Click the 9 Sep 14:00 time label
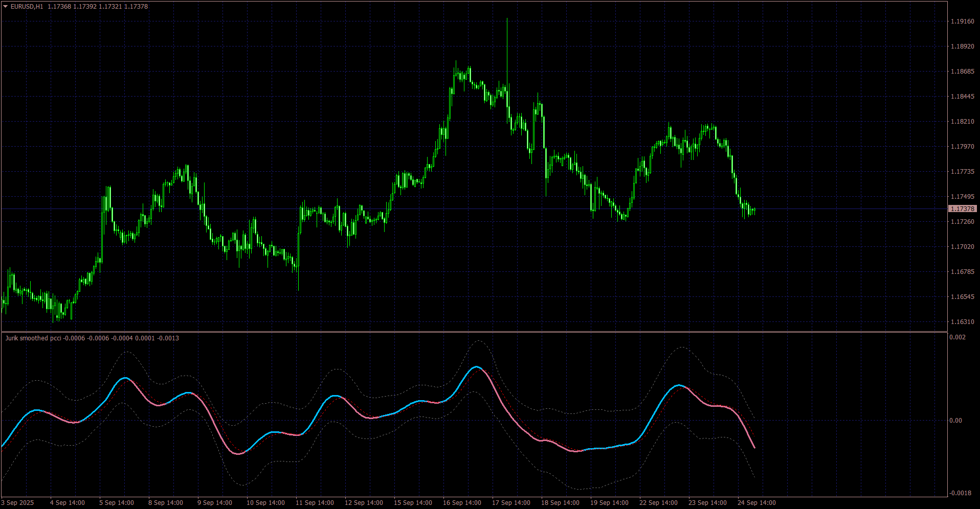 pyautogui.click(x=215, y=503)
